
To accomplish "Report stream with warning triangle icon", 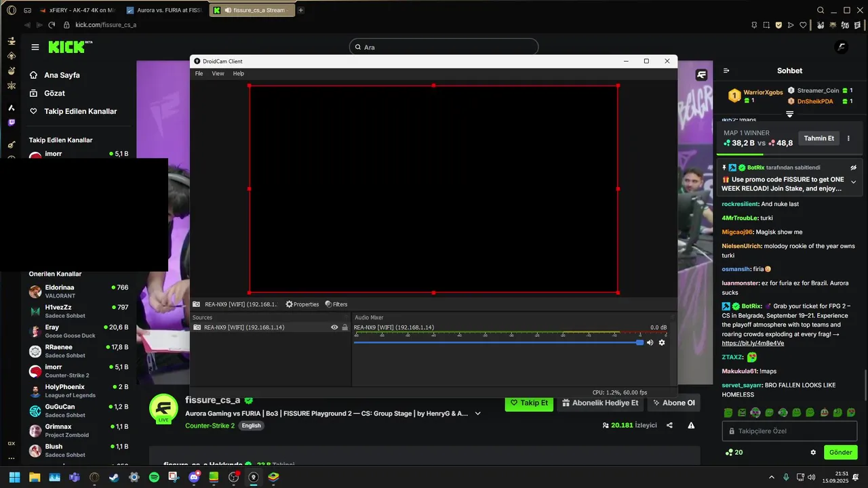I will tap(691, 426).
